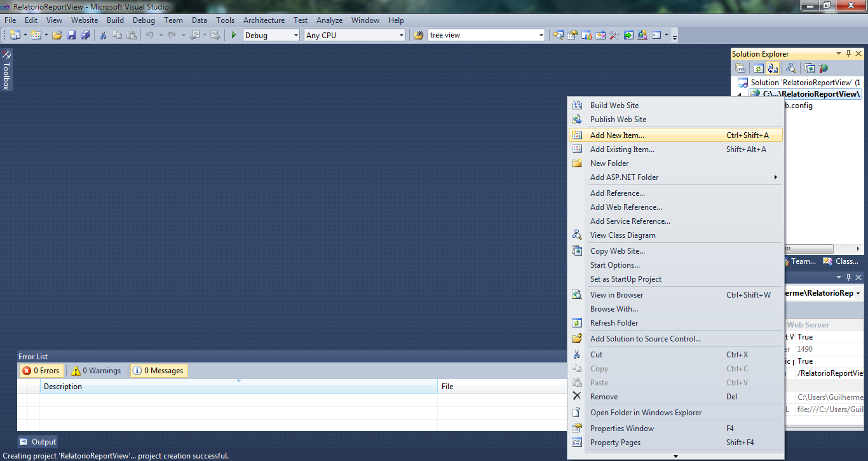Open the Website menu
868x461 pixels.
tap(85, 20)
